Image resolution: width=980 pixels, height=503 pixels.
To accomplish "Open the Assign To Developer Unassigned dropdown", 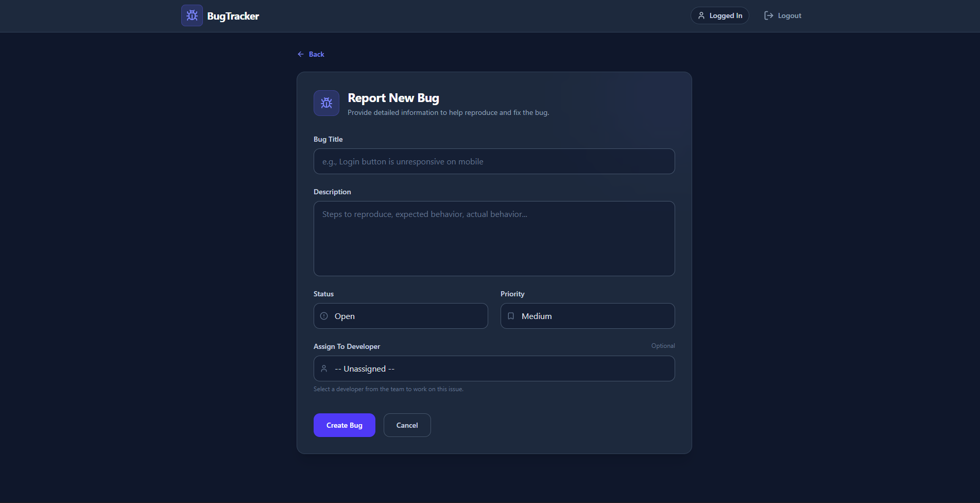I will 494,368.
